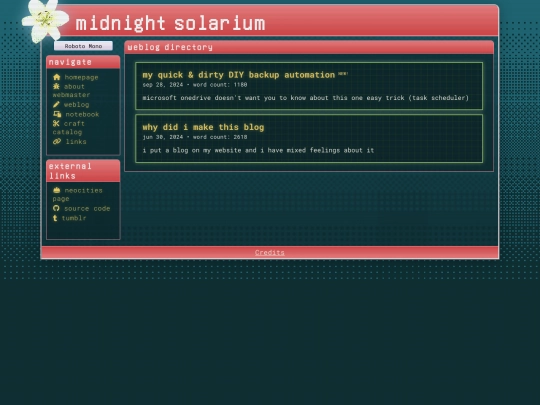The height and width of the screenshot is (405, 540).
Task: Click the notebook icon in navigate panel
Action: pyautogui.click(x=57, y=114)
